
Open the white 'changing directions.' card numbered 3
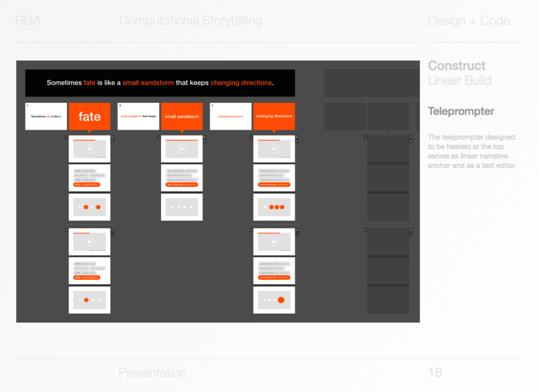tap(230, 116)
